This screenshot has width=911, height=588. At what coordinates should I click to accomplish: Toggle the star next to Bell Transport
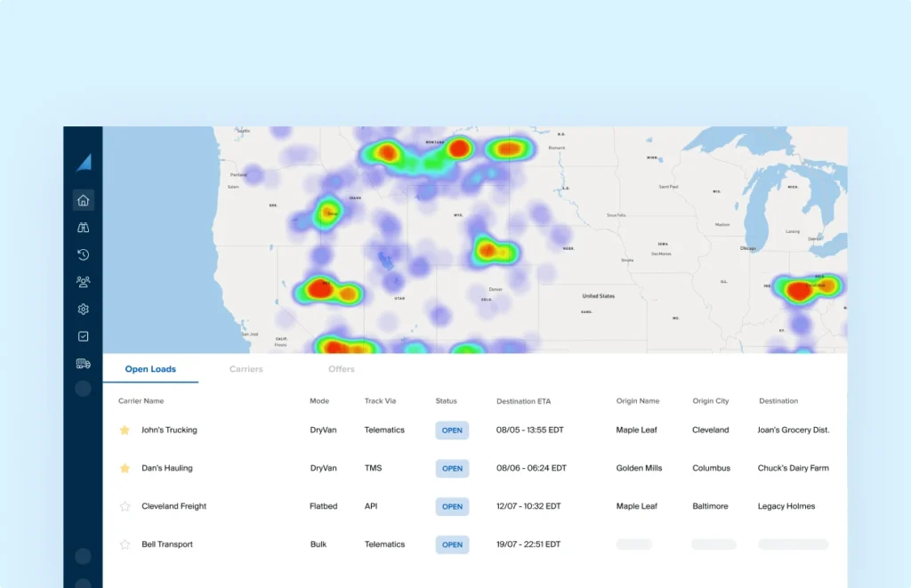[125, 544]
